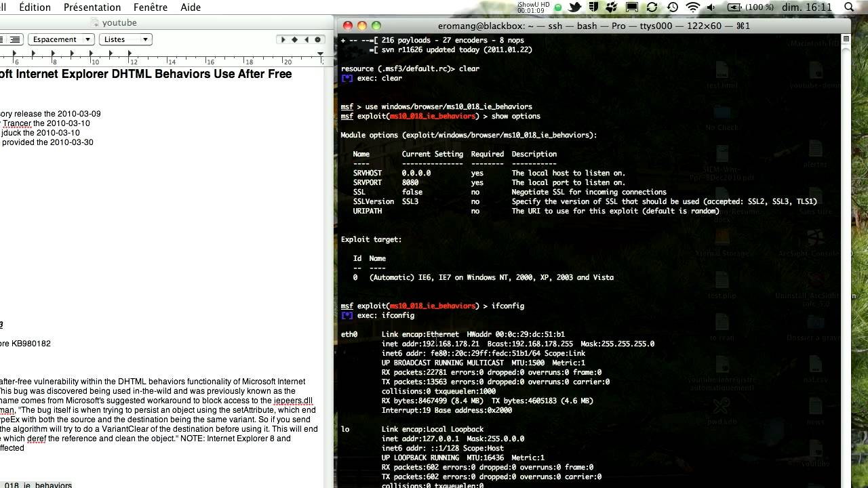
Task: Open the Growl paw menu bar icon
Action: pos(612,7)
